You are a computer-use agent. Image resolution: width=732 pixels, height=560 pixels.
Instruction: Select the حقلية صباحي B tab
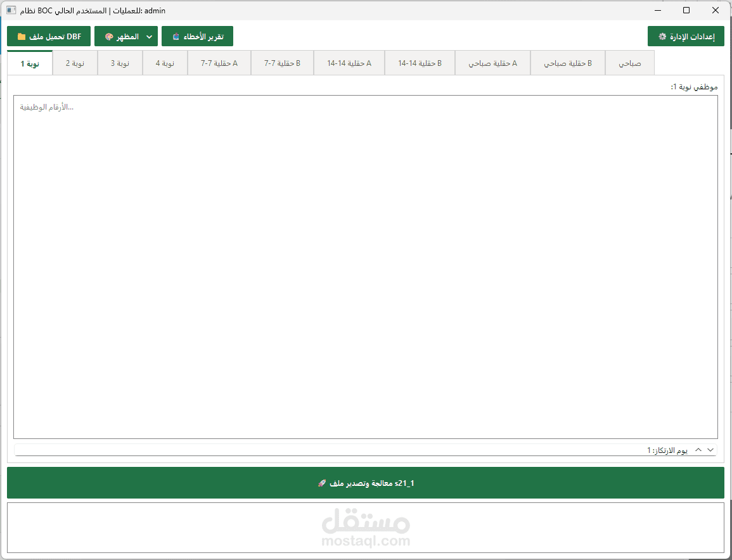pos(568,63)
